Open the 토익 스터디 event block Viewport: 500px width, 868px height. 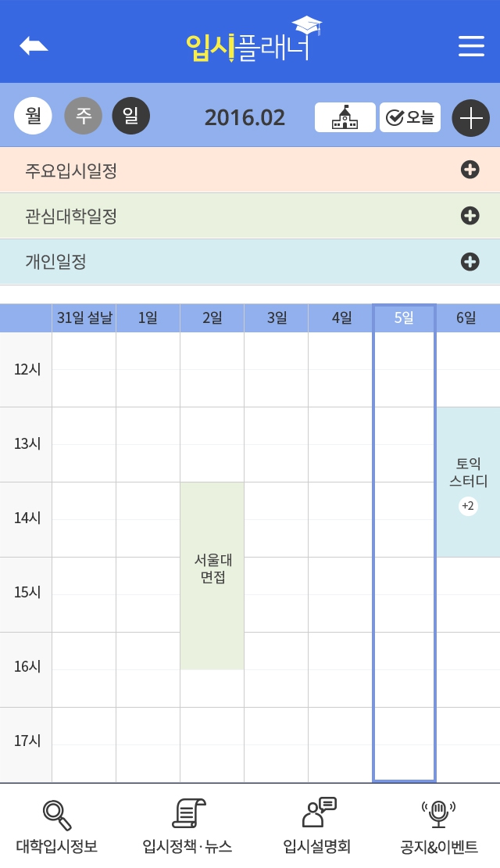tap(469, 482)
